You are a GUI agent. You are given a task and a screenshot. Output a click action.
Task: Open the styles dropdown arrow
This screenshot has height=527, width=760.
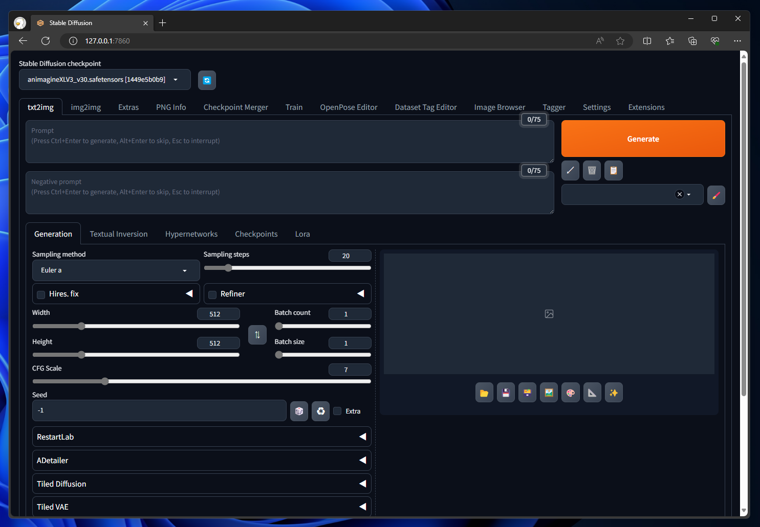point(689,194)
